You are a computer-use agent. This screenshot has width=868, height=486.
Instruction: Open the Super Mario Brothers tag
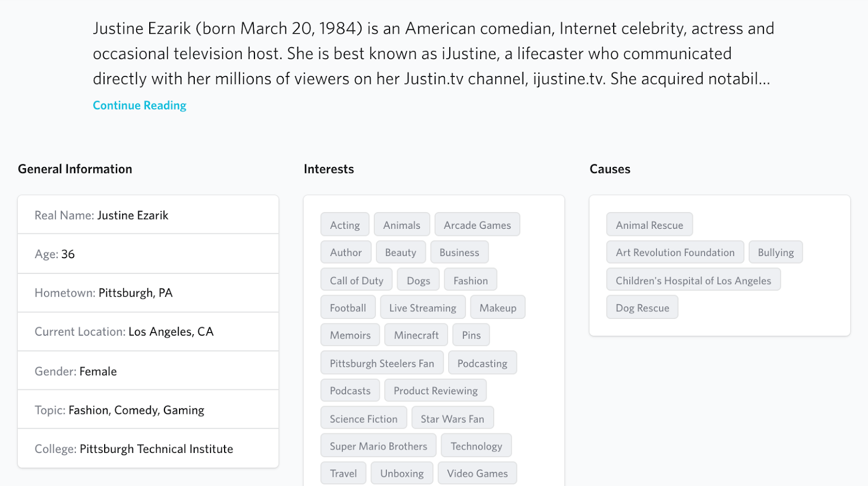pyautogui.click(x=378, y=446)
